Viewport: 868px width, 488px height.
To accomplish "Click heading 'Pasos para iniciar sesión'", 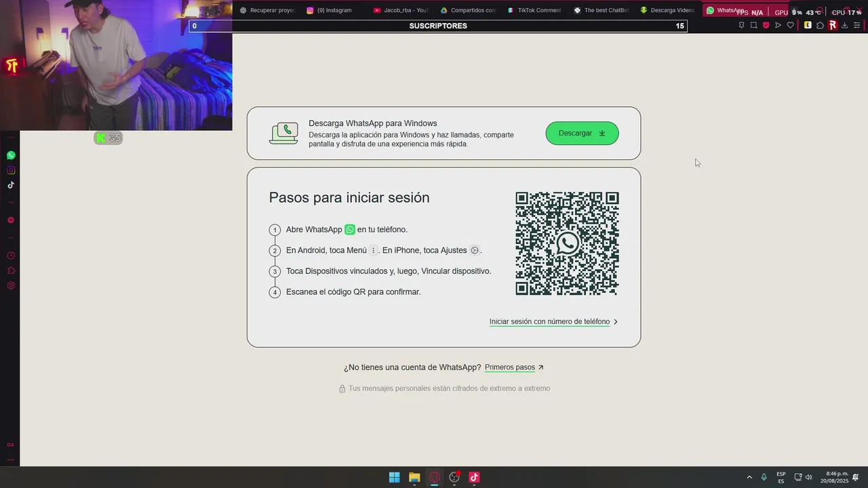I will point(349,198).
